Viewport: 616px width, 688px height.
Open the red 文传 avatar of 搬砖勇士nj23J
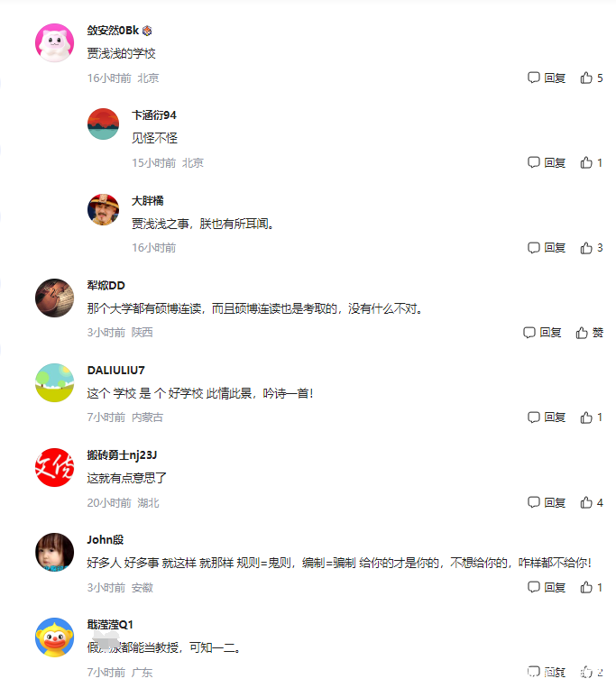(x=54, y=467)
